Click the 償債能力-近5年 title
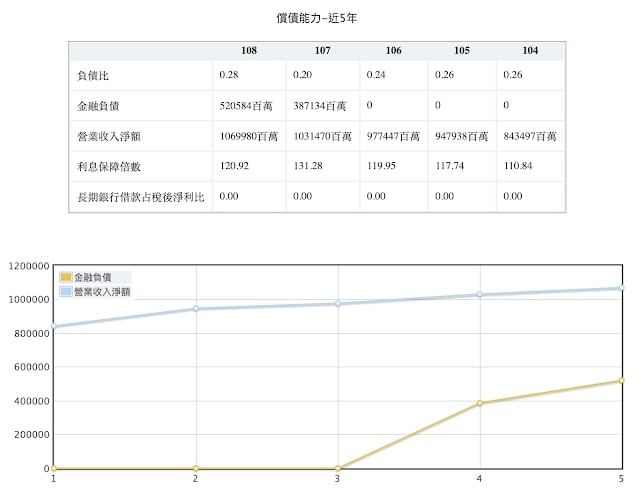Viewport: 640px width, 491px height. (317, 18)
